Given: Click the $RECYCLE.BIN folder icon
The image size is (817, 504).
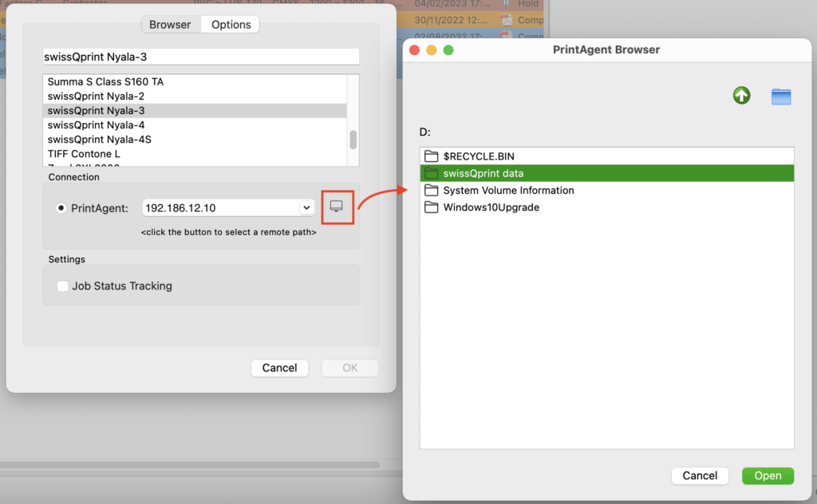Looking at the screenshot, I should [x=432, y=156].
